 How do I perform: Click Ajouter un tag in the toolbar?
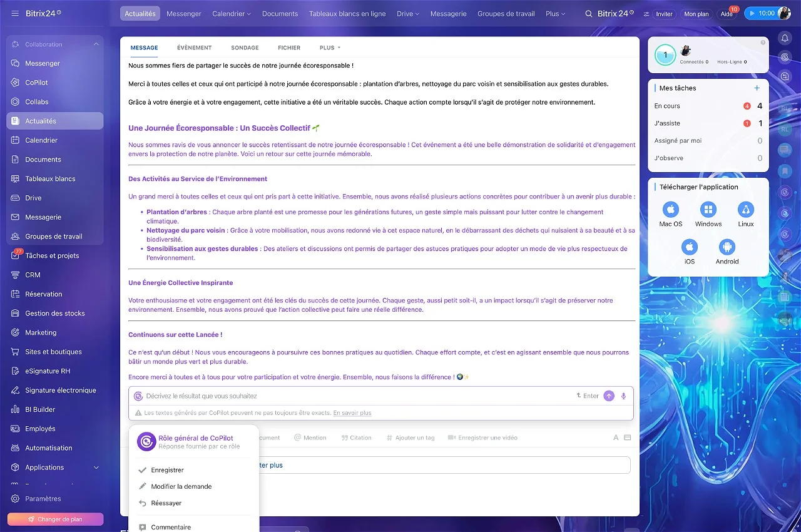click(x=411, y=437)
